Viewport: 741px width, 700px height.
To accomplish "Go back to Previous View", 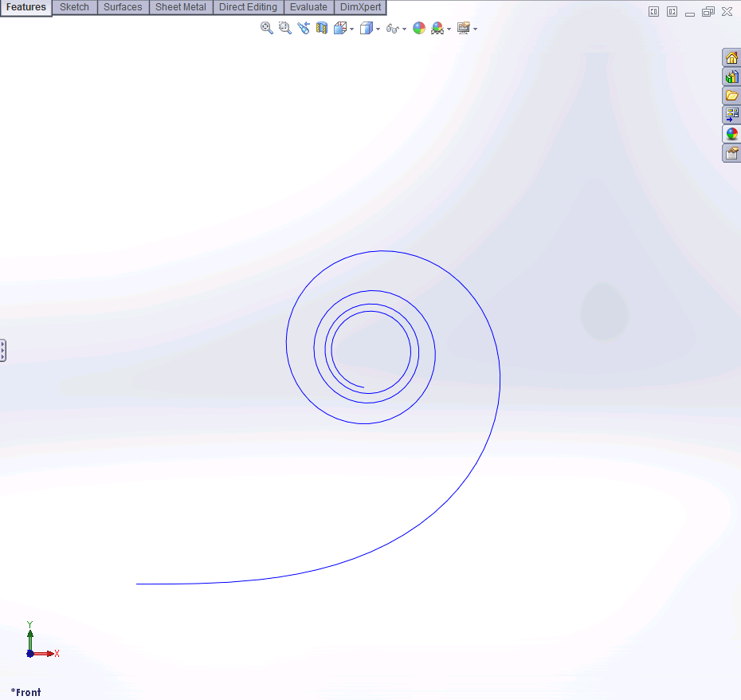I will pyautogui.click(x=304, y=29).
